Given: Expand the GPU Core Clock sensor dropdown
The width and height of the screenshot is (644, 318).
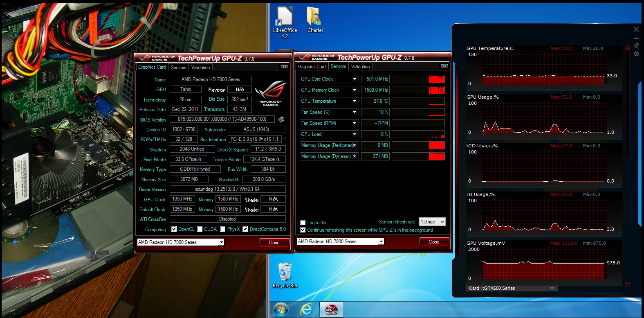Looking at the screenshot, I should 355,79.
